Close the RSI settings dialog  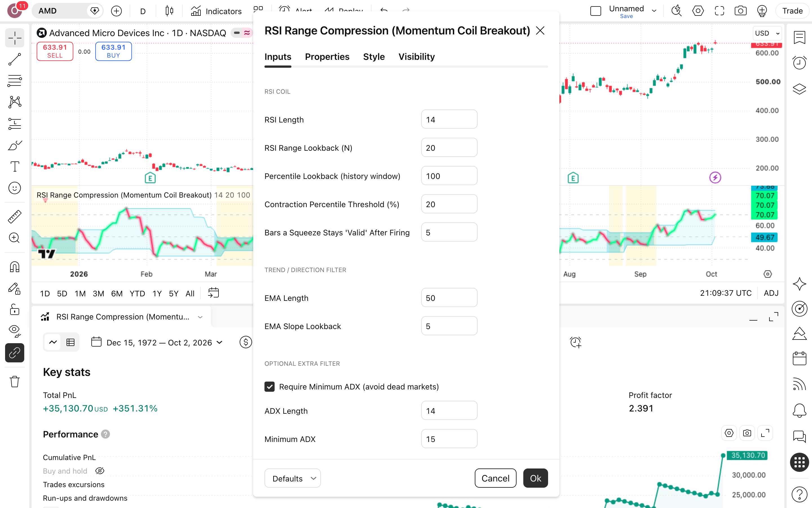pos(540,30)
